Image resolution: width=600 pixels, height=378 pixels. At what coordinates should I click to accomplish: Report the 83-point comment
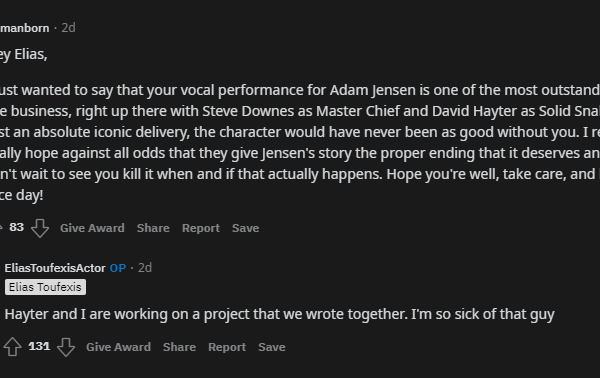point(201,228)
